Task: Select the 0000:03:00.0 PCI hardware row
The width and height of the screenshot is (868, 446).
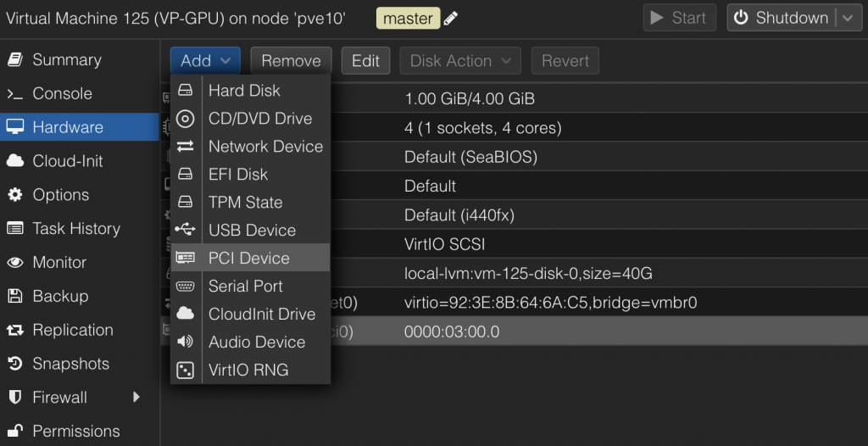Action: tap(593, 332)
